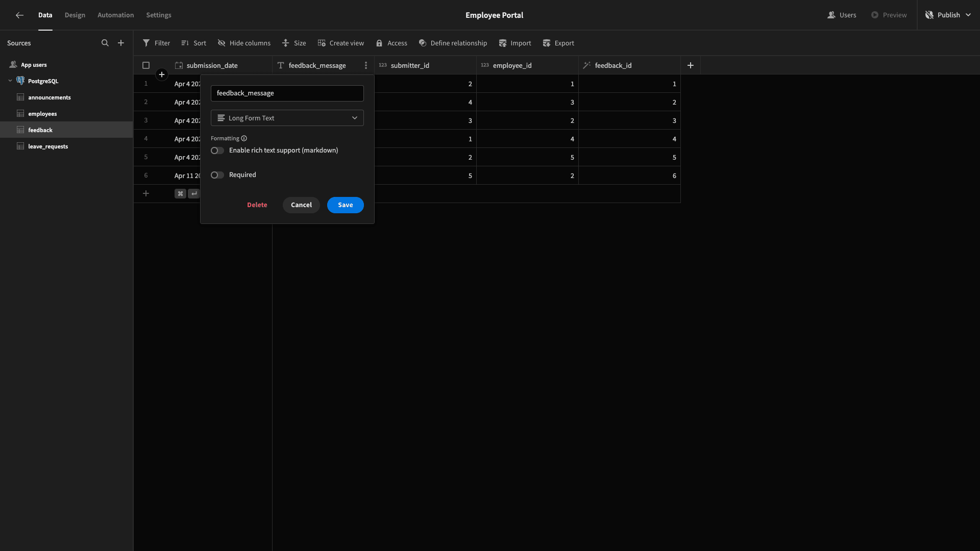This screenshot has width=980, height=551.
Task: Switch to the Automation tab
Action: coord(116,15)
